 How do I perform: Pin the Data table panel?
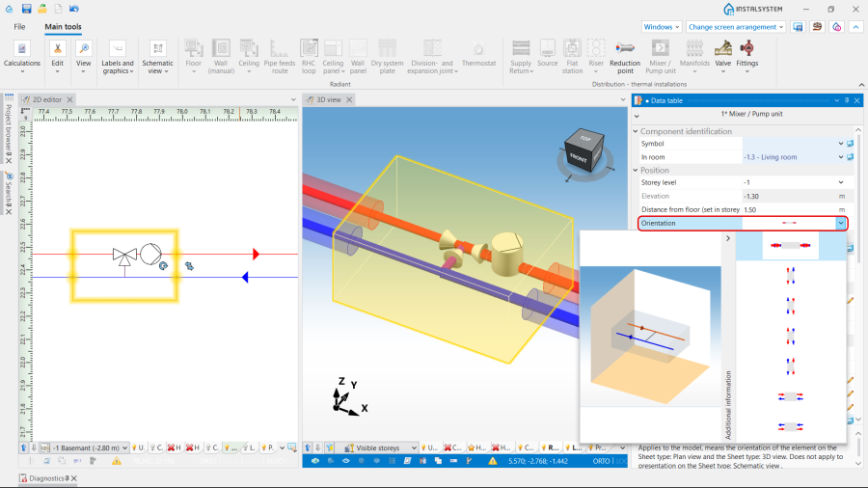(847, 100)
